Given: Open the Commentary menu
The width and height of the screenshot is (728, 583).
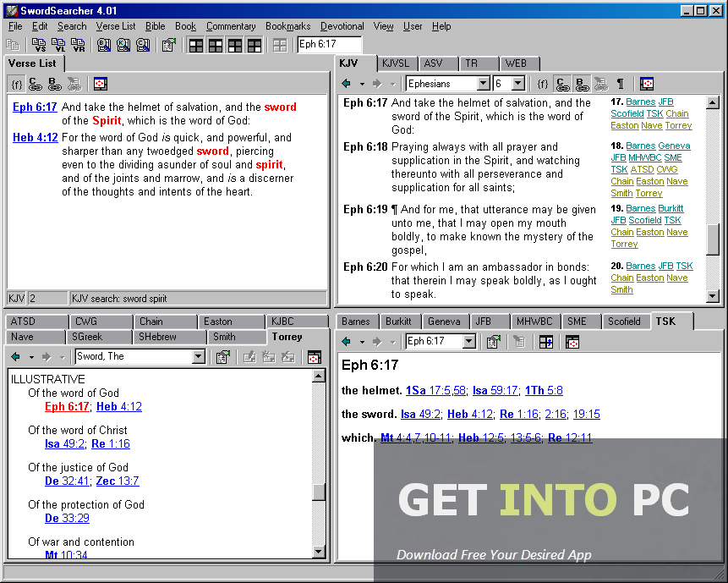Looking at the screenshot, I should click(231, 26).
